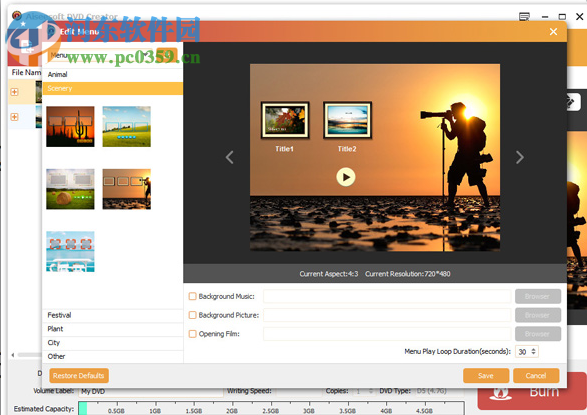Image resolution: width=587 pixels, height=415 pixels.
Task: Open the Other template category
Action: pyautogui.click(x=113, y=357)
